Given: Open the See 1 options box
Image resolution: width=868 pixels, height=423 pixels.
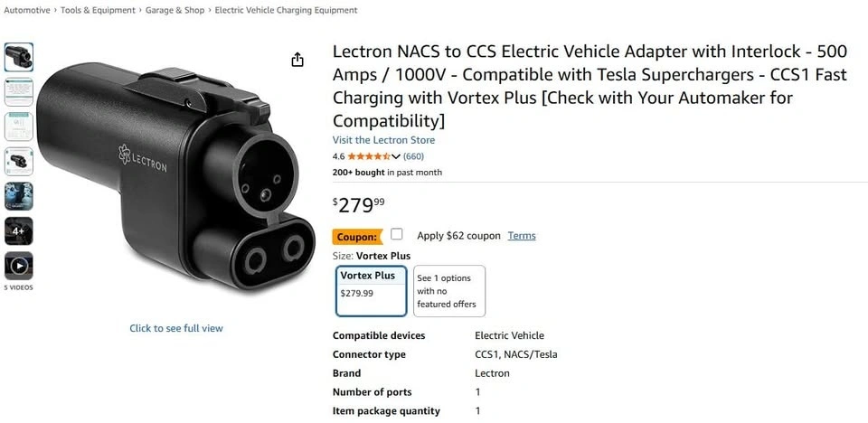Looking at the screenshot, I should tap(448, 290).
